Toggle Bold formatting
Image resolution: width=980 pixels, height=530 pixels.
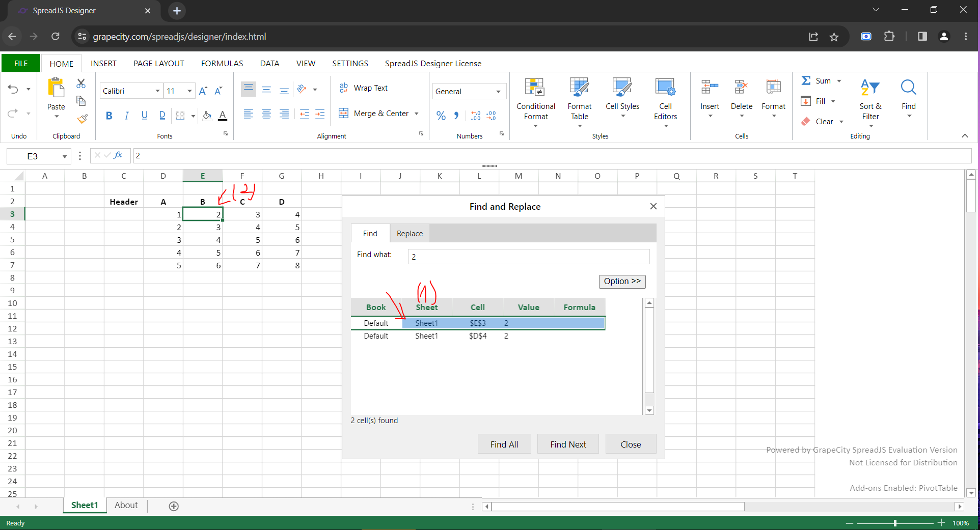109,116
